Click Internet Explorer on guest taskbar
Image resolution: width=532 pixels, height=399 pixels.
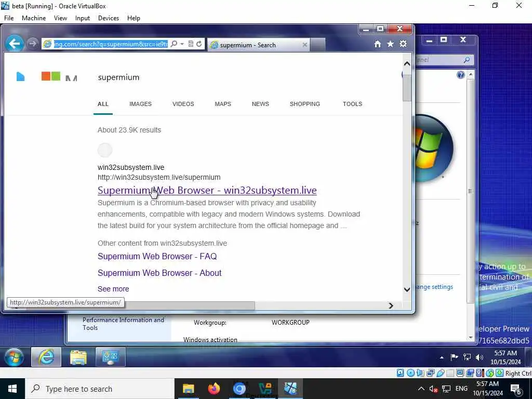click(x=46, y=357)
